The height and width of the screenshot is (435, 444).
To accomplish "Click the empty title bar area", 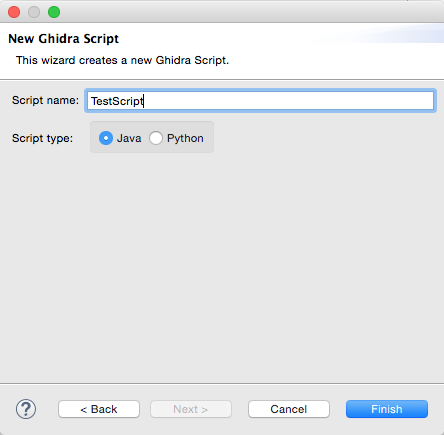I will coord(233,12).
